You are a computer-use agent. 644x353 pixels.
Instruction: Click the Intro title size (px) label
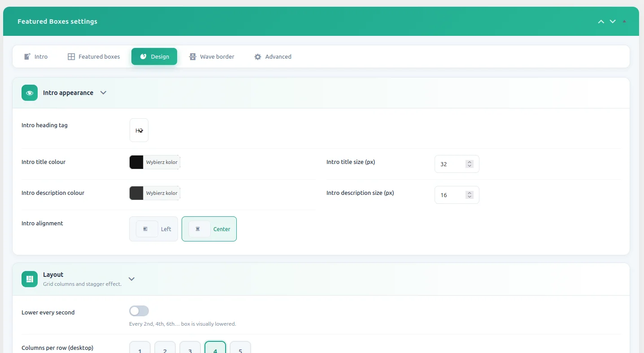[351, 162]
